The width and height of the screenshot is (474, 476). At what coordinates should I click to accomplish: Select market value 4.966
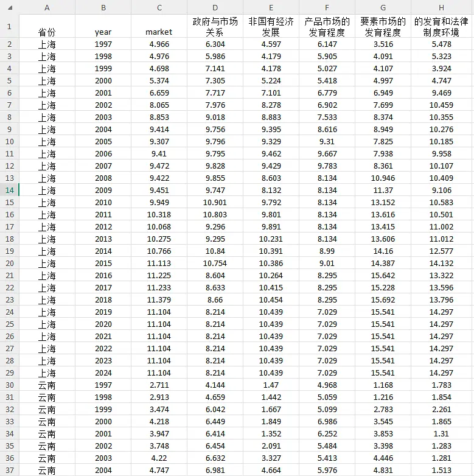[159, 44]
